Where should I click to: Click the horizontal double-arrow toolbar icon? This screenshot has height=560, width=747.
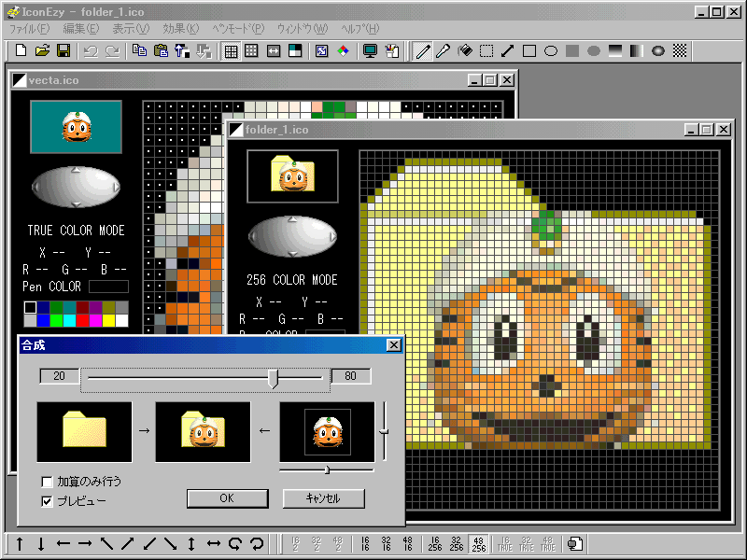tap(274, 51)
